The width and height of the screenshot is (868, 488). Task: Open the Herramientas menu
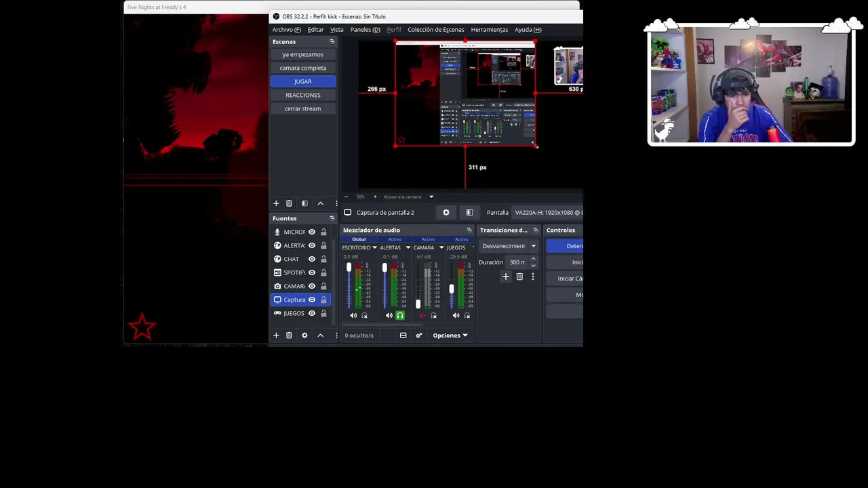[490, 29]
